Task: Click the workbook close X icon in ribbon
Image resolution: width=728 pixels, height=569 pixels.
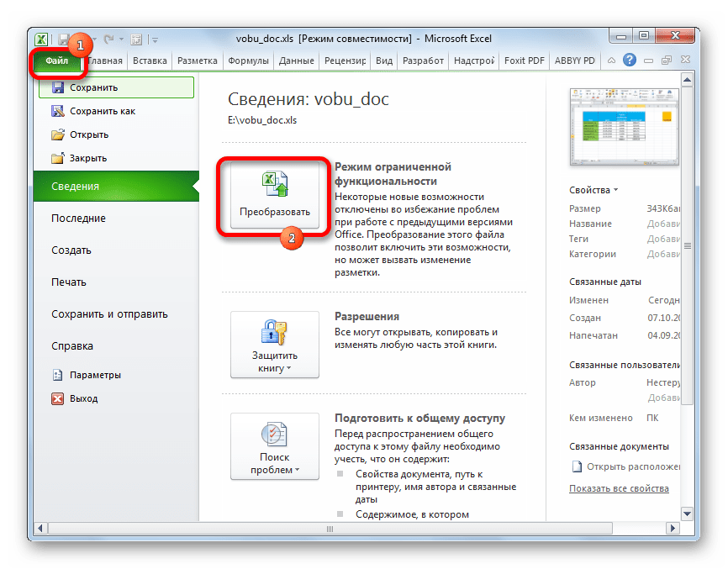Action: pyautogui.click(x=685, y=60)
